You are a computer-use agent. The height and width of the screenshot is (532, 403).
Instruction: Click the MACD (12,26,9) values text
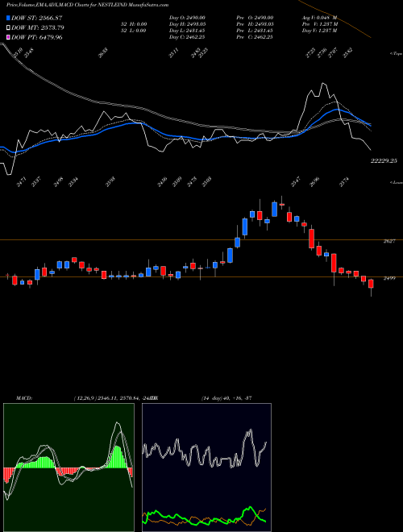114,398
